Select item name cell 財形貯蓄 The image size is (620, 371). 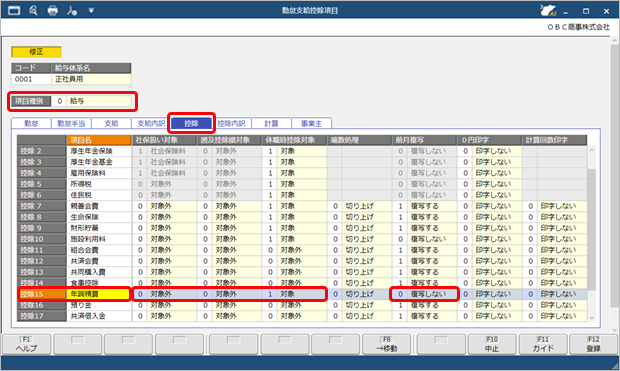click(99, 228)
